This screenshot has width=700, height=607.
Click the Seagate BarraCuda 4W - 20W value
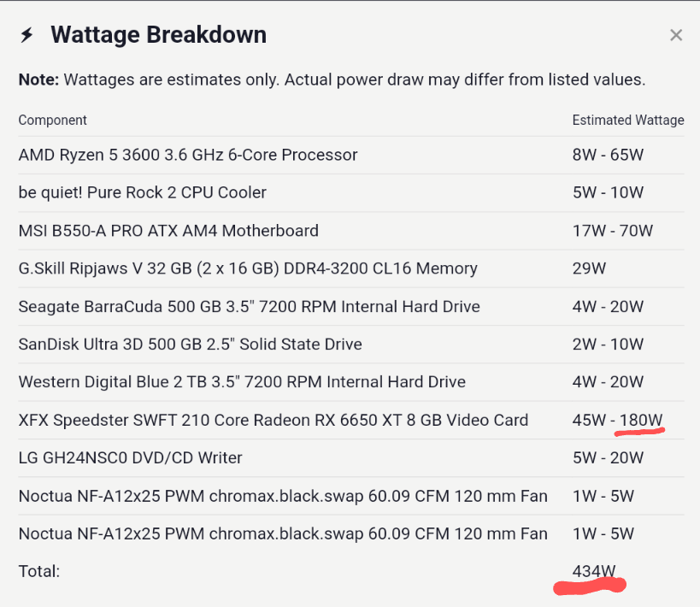(608, 307)
